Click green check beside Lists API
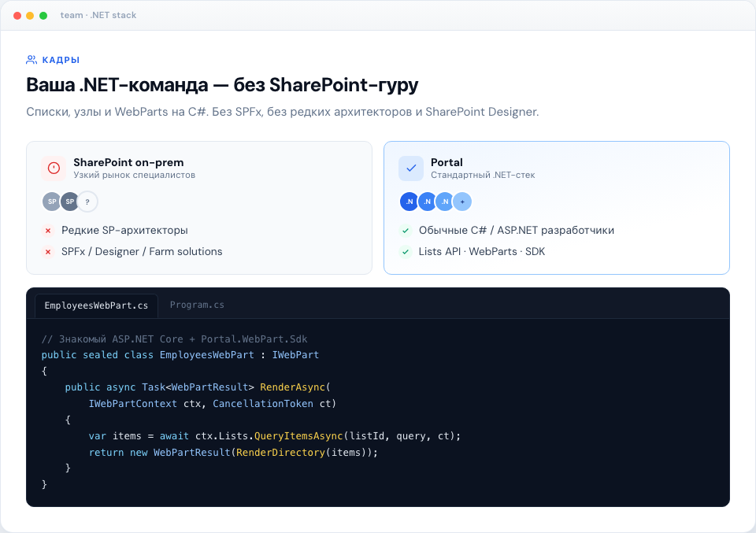This screenshot has width=756, height=533. pyautogui.click(x=406, y=252)
